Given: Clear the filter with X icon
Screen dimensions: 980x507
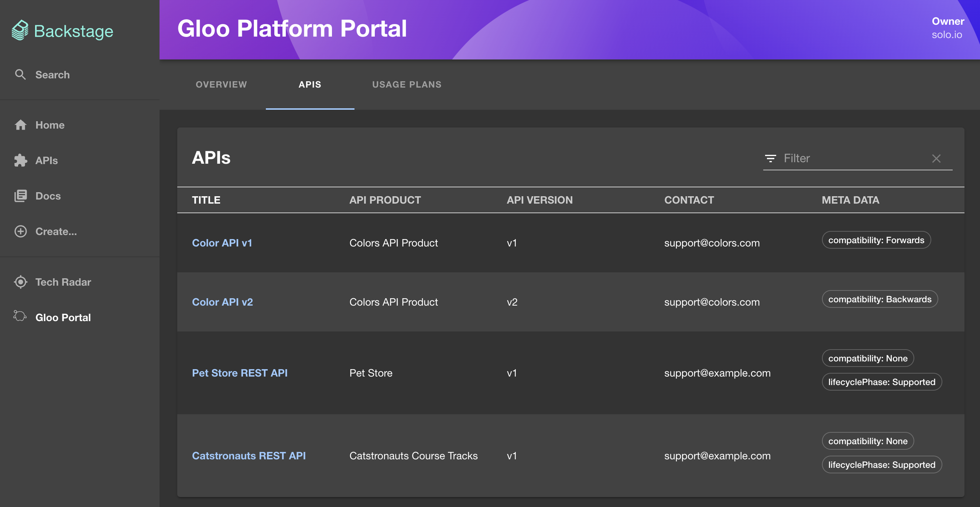Looking at the screenshot, I should point(936,158).
